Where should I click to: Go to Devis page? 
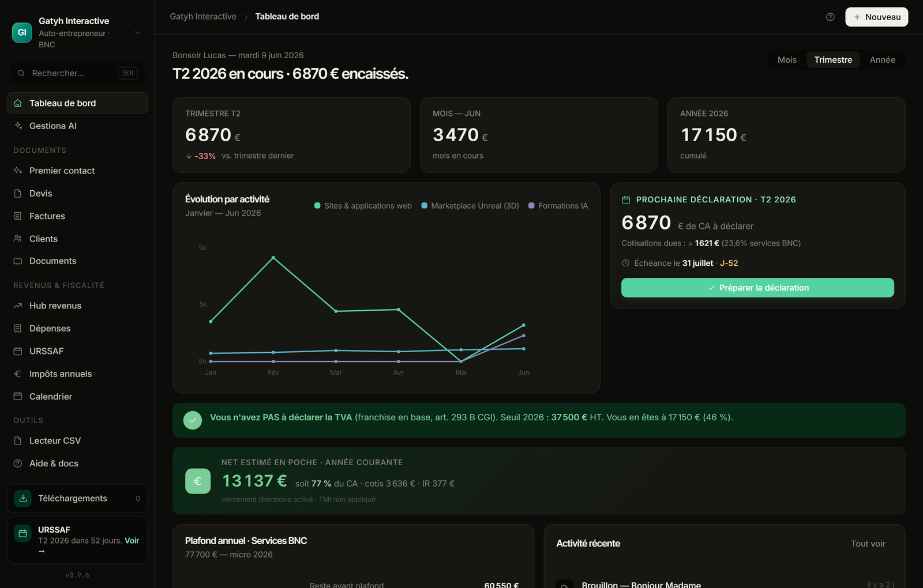click(77, 194)
